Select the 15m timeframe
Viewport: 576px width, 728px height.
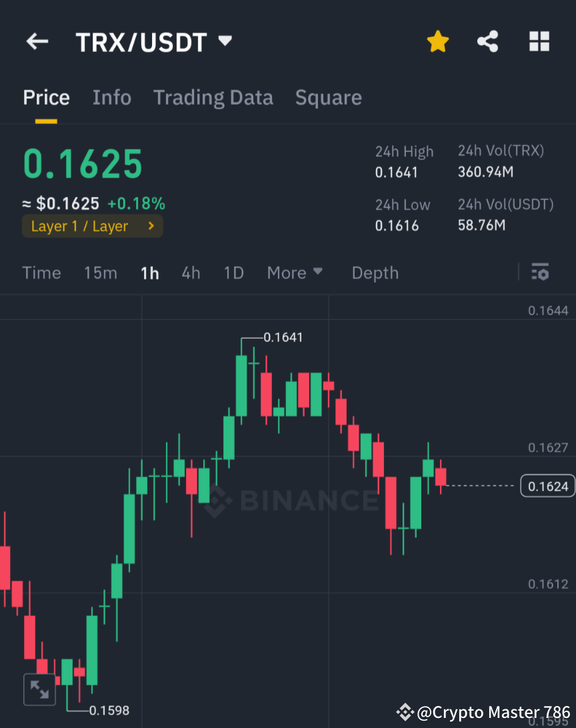tap(100, 273)
